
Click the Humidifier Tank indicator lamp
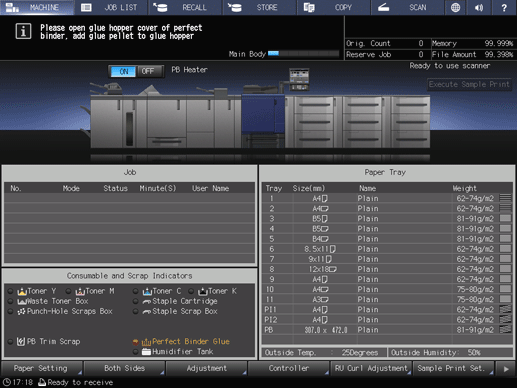135,352
